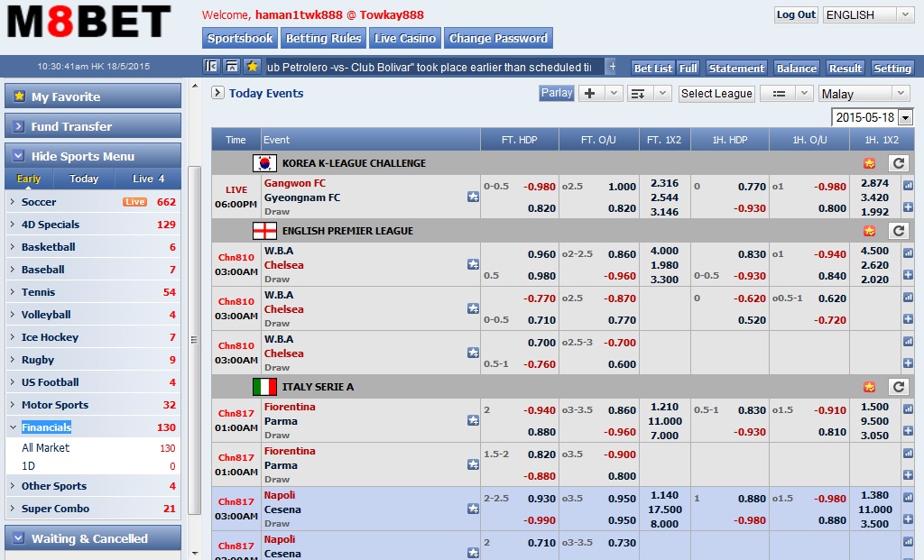Click the Select League button
The image size is (924, 560).
pos(716,94)
